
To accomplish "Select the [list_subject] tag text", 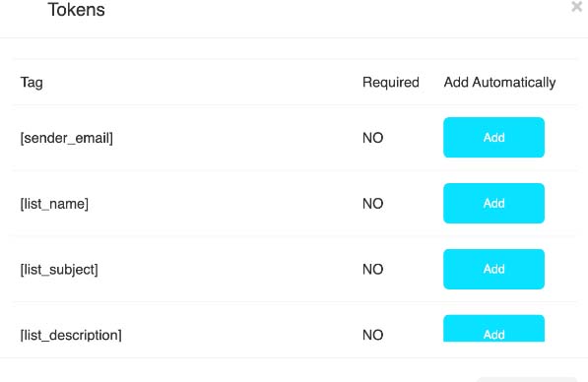I will coord(59,270).
